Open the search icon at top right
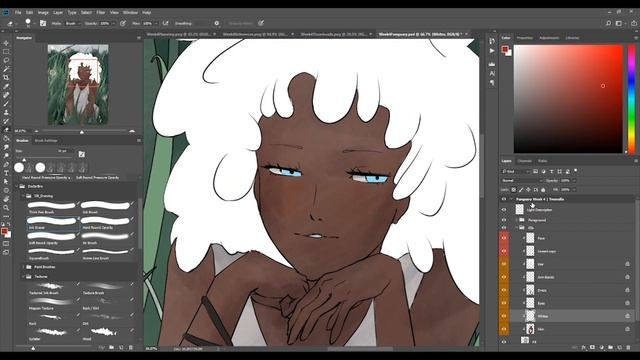The height and width of the screenshot is (360, 640). tap(608, 23)
